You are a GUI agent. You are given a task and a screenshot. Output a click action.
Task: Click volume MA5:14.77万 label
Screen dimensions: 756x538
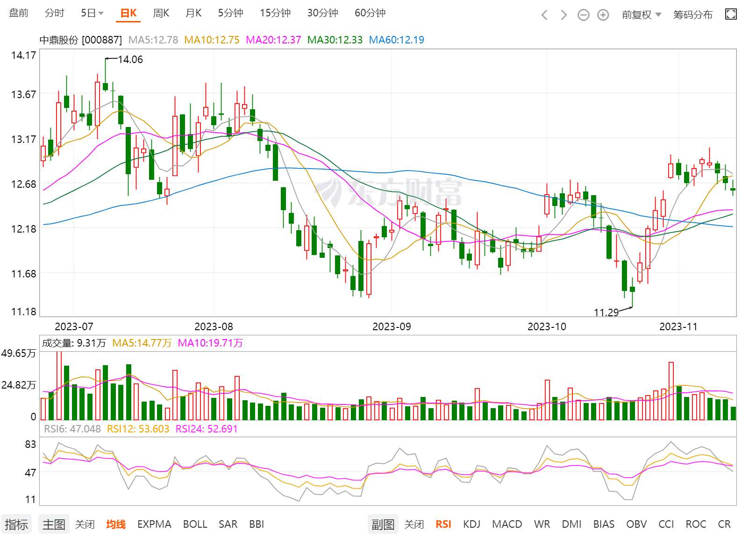click(142, 343)
